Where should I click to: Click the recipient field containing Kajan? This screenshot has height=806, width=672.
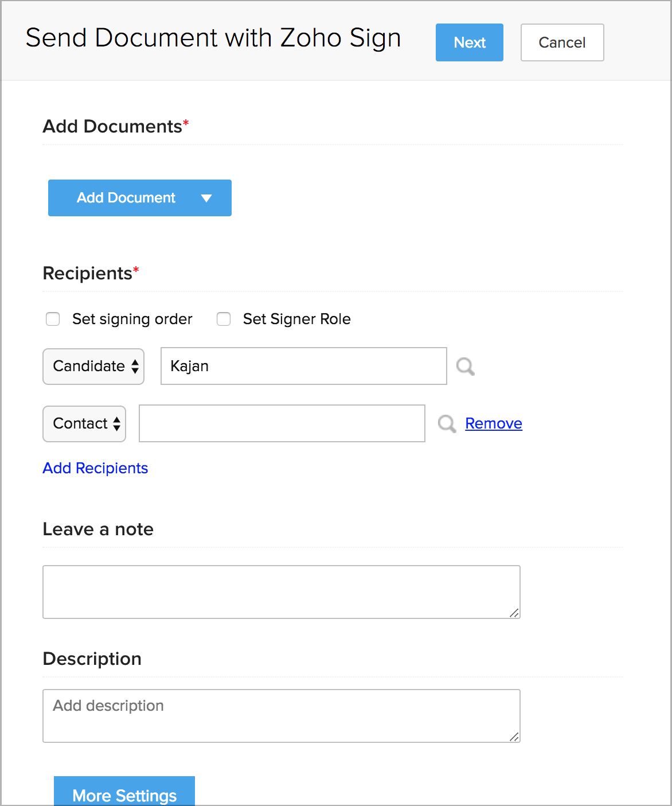(304, 366)
